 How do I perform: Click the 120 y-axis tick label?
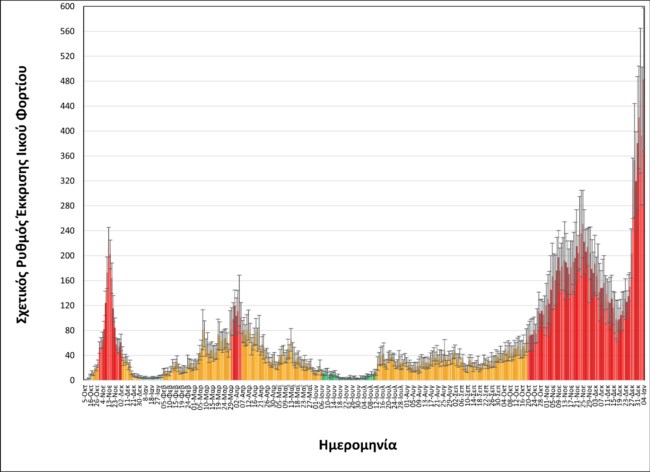click(x=67, y=306)
